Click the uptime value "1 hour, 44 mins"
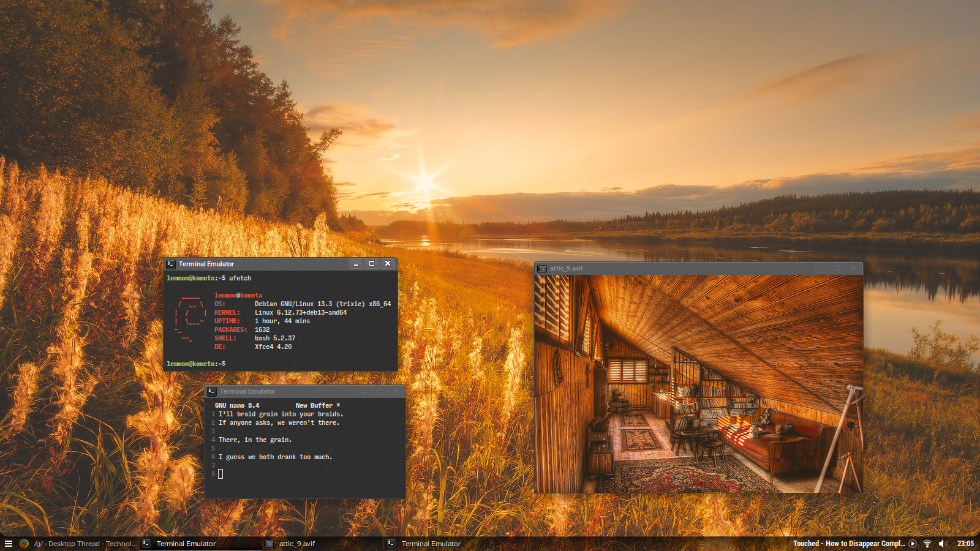The height and width of the screenshot is (551, 980). 282,321
